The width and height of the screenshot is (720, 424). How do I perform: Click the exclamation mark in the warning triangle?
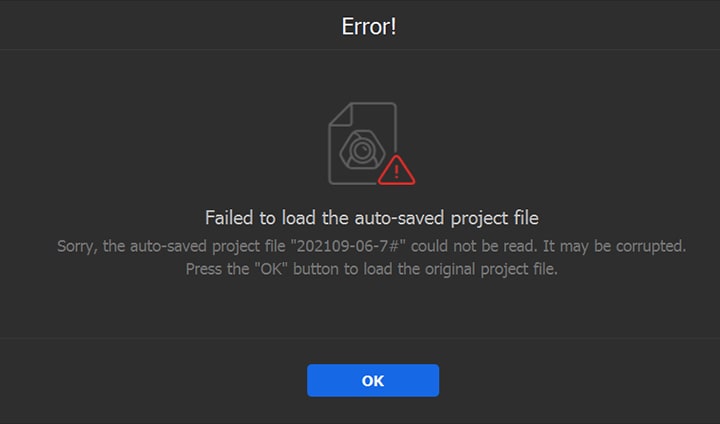(x=397, y=172)
